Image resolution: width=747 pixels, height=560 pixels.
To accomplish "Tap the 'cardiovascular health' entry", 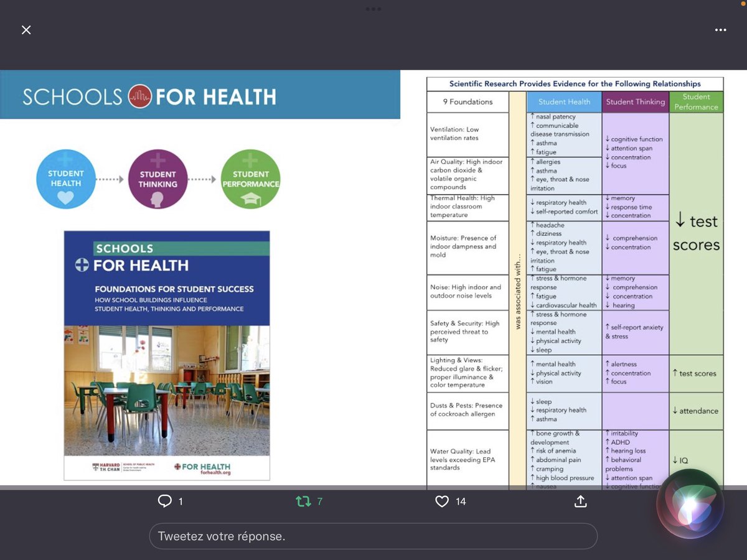I will tap(563, 306).
